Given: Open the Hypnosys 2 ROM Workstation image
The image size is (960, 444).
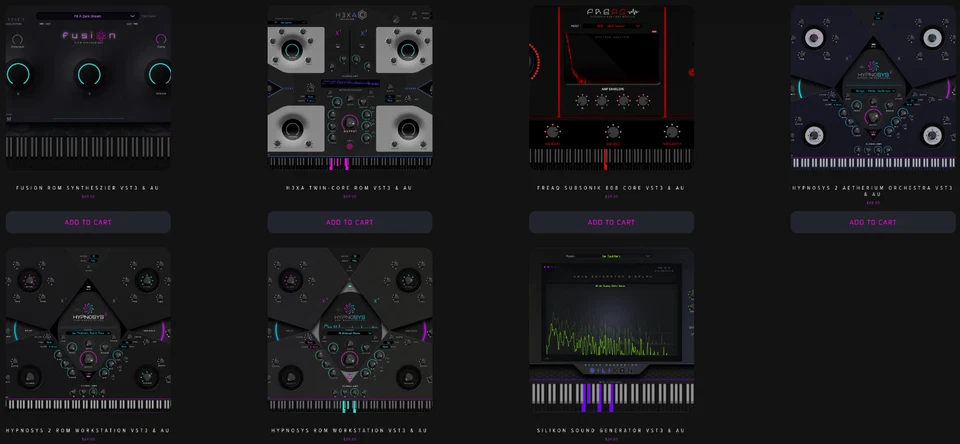Looking at the screenshot, I should pyautogui.click(x=88, y=330).
